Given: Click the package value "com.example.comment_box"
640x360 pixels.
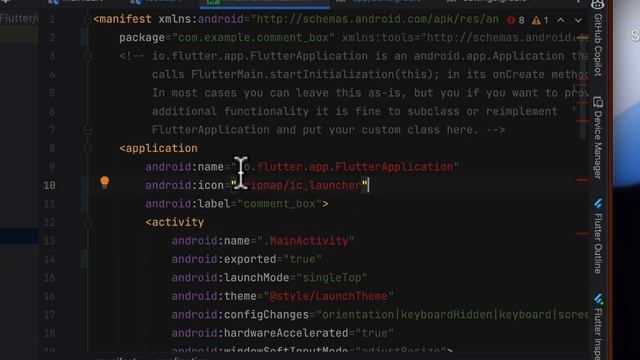Looking at the screenshot, I should 253,38.
